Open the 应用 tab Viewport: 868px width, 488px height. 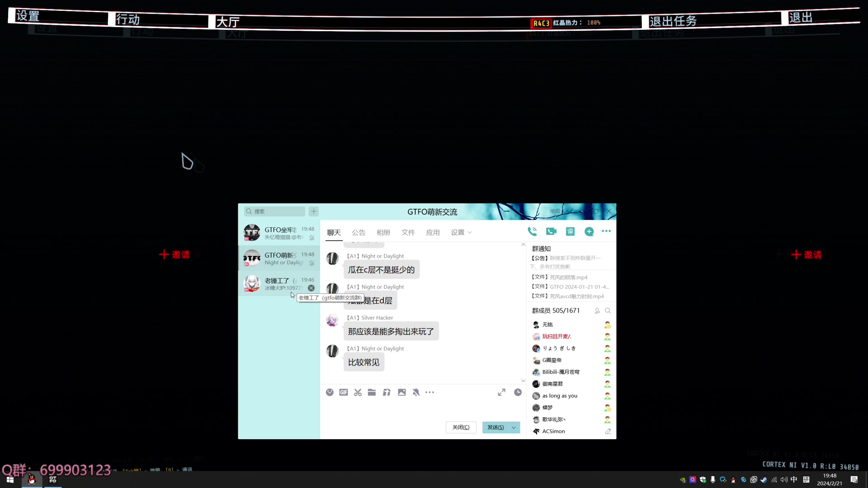(433, 232)
